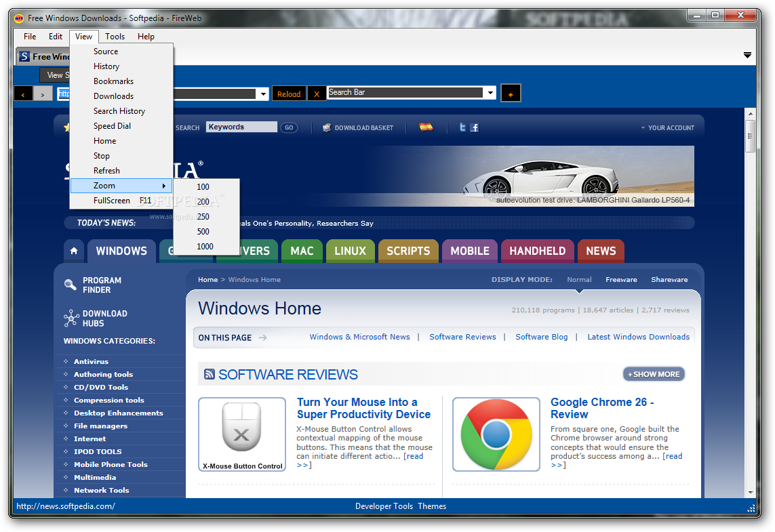The height and width of the screenshot is (532, 775).
Task: Open the Windows category tab
Action: pyautogui.click(x=121, y=251)
